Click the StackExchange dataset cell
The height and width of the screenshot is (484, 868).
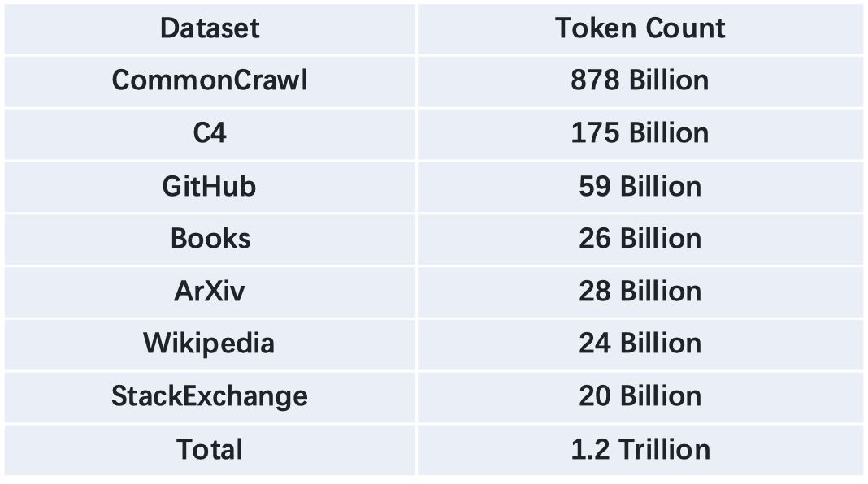coord(210,397)
